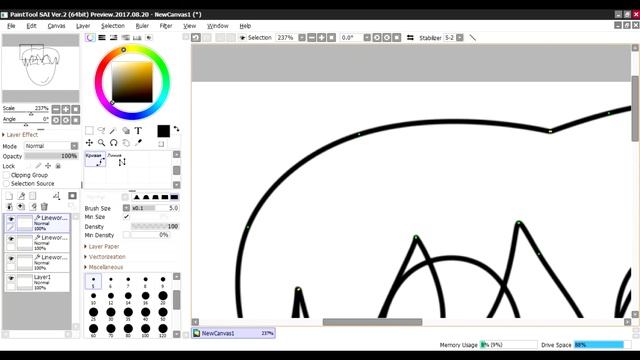The image size is (640, 360).
Task: Click the undo arrow in toolbar
Action: 196,38
